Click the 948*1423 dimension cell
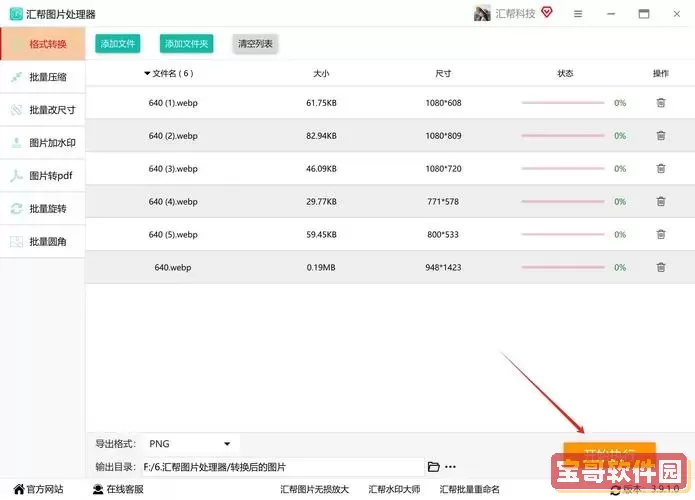The image size is (695, 500). 443,267
